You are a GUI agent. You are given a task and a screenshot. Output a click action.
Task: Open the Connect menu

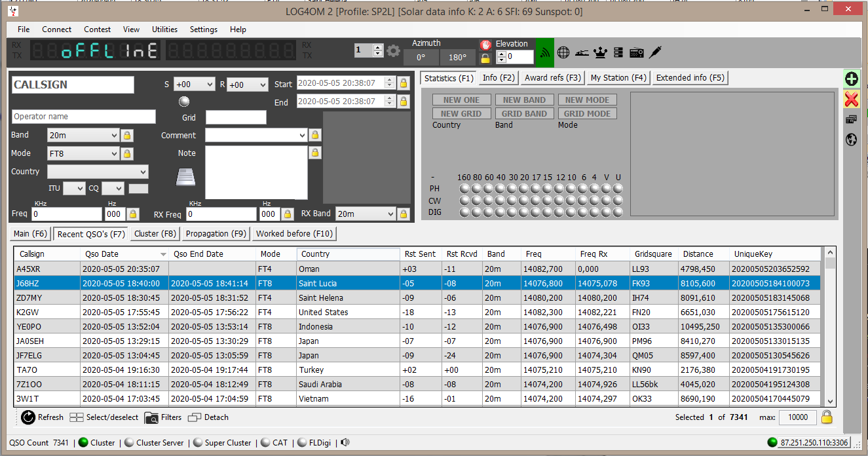pos(57,29)
